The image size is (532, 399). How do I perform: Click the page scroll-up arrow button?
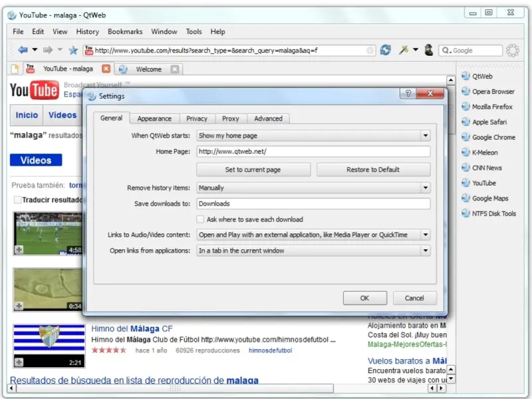(451, 80)
